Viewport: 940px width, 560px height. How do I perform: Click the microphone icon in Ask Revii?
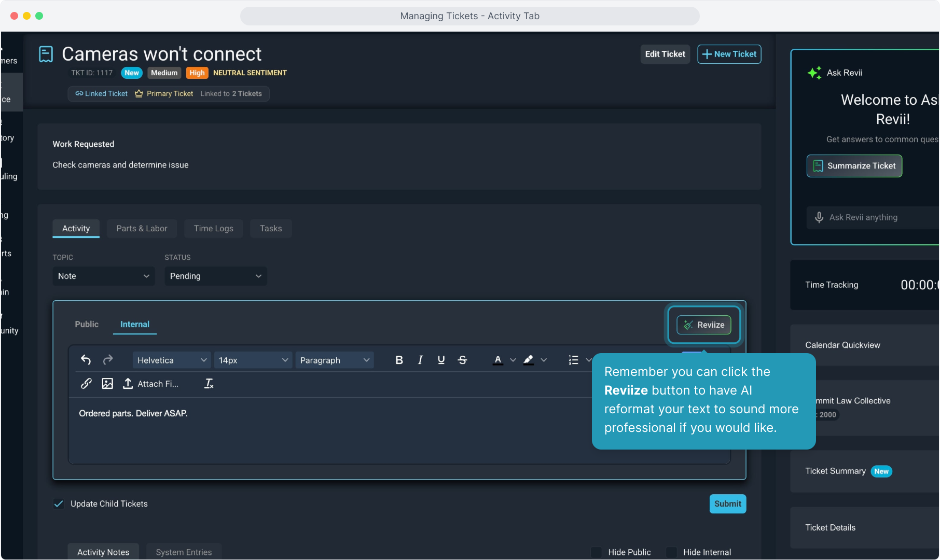(x=819, y=217)
